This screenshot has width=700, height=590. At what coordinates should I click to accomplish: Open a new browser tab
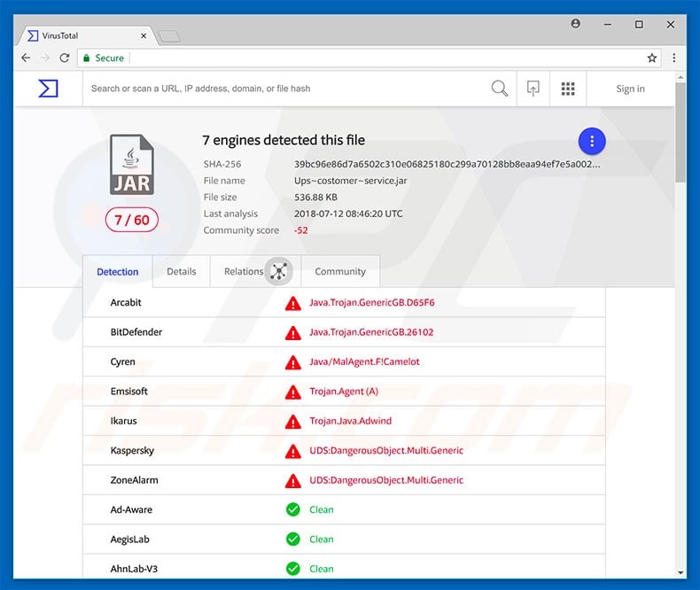(x=169, y=36)
